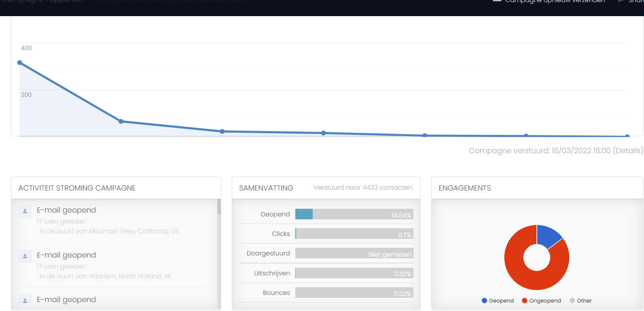Viewport: 644px width, 311px height.
Task: Click the sixth data point on line chart
Action: pos(526,136)
